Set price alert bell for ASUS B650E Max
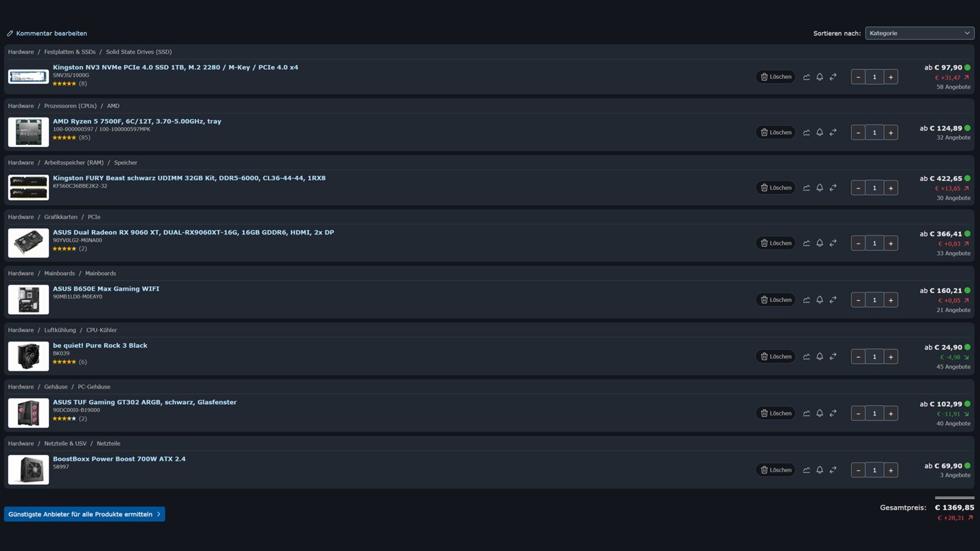Viewport: 980px width, 551px height. coord(819,300)
